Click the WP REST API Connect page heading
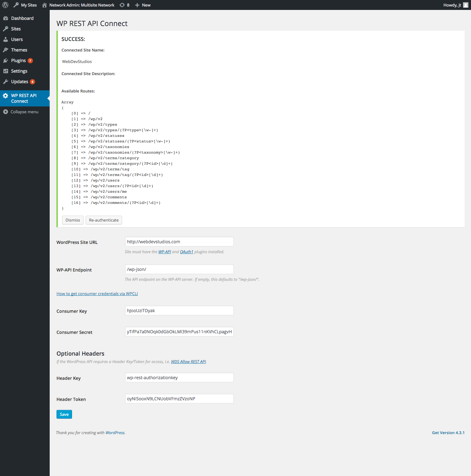This screenshot has height=476, width=471. (x=92, y=24)
